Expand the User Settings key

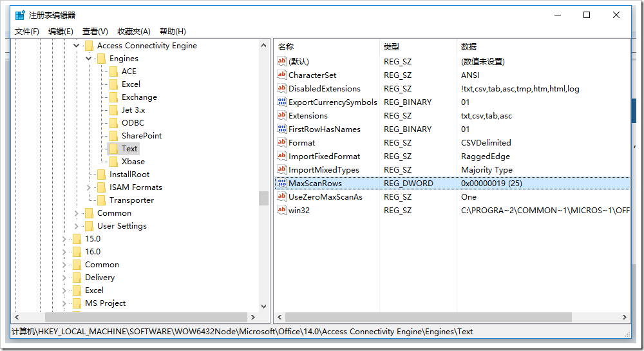tap(77, 226)
